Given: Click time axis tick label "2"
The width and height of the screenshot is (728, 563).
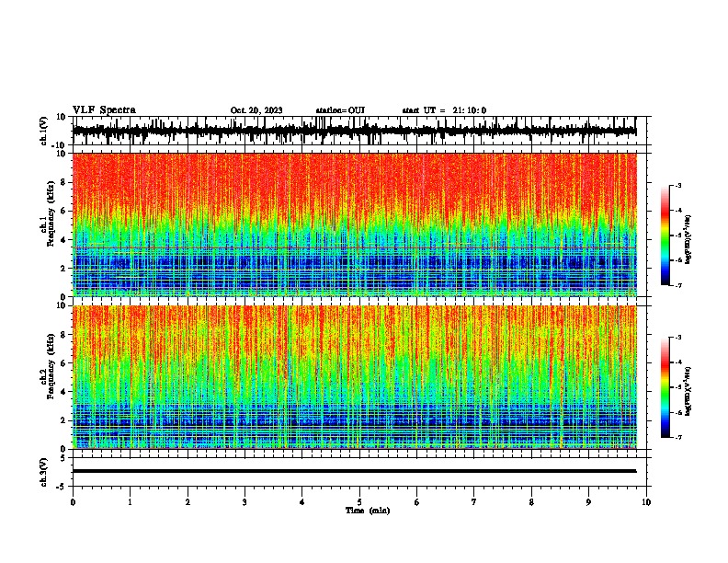Looking at the screenshot, I should coord(188,502).
